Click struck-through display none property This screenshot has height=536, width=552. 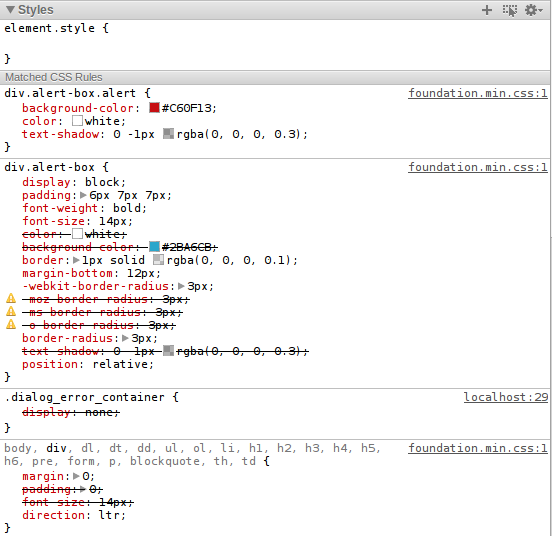point(71,412)
